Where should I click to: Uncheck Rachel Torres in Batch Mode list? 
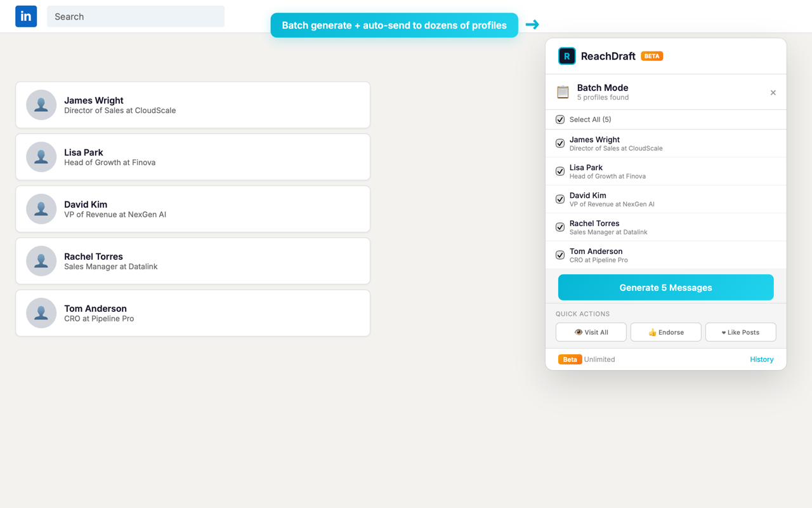click(x=560, y=227)
